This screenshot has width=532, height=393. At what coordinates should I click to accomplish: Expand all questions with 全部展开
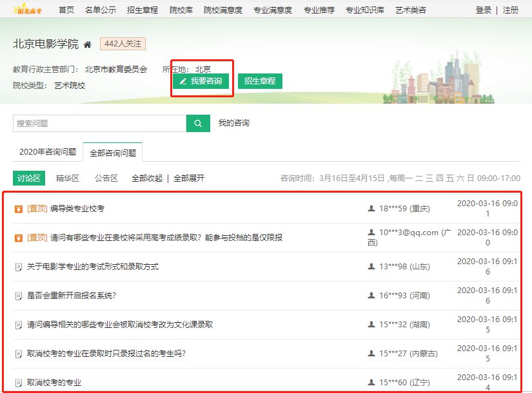pyautogui.click(x=189, y=178)
